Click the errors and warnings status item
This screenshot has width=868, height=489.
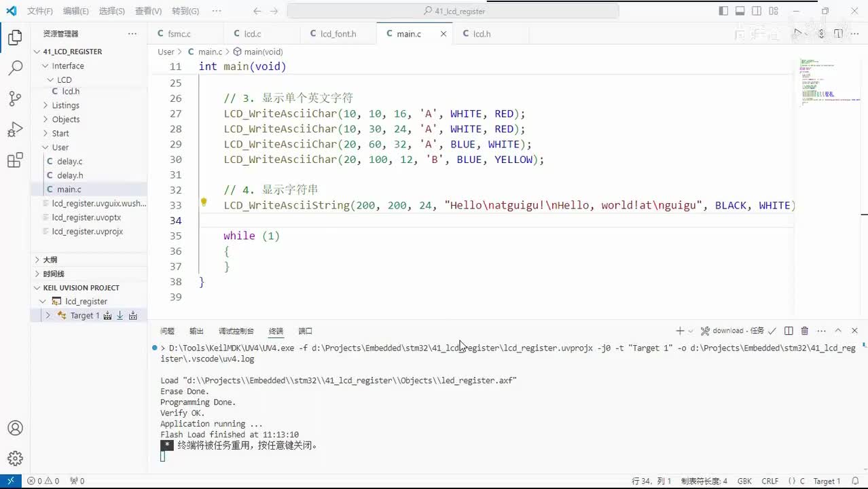click(x=43, y=481)
